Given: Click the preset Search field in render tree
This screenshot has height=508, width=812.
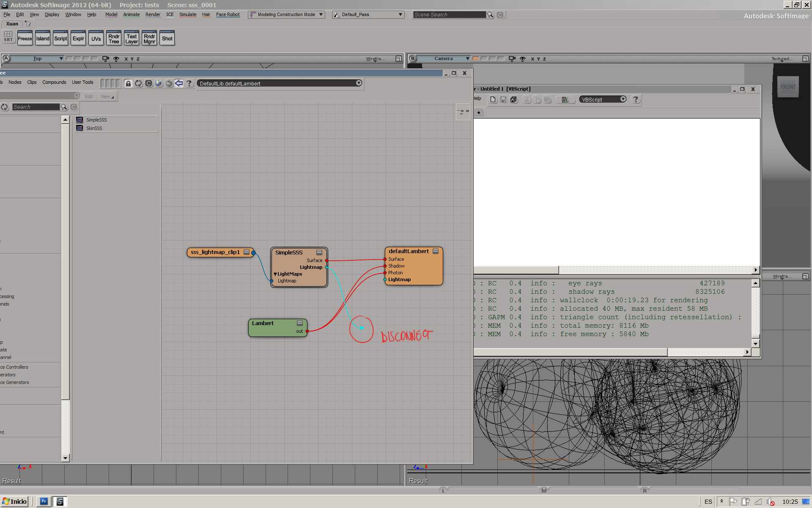Looking at the screenshot, I should (x=36, y=107).
